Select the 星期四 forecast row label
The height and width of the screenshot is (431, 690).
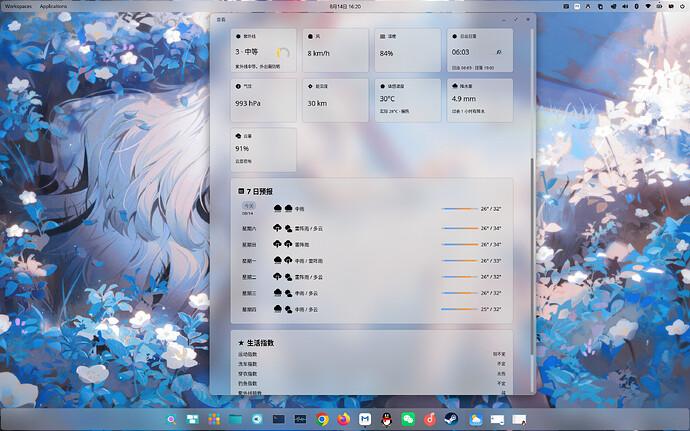(x=249, y=309)
